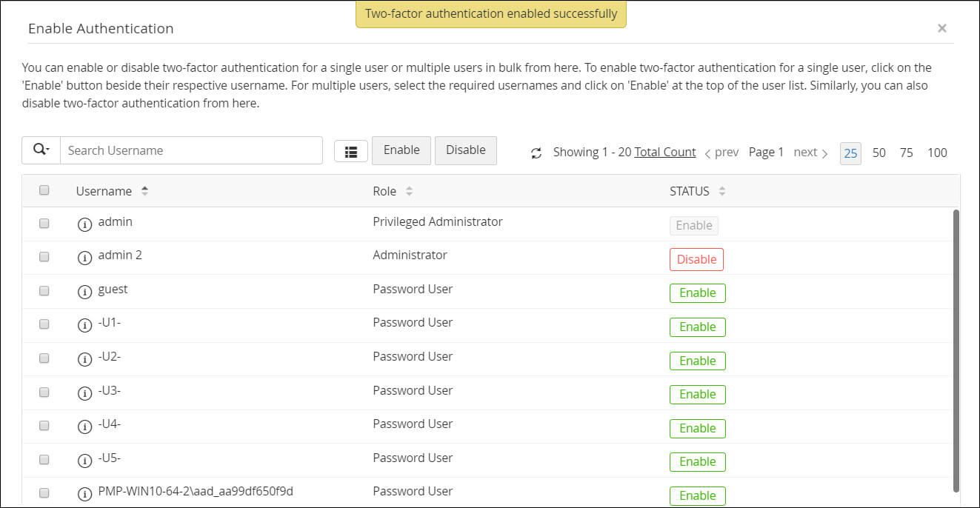Check the box for admin 2
The image size is (980, 508).
click(x=44, y=256)
